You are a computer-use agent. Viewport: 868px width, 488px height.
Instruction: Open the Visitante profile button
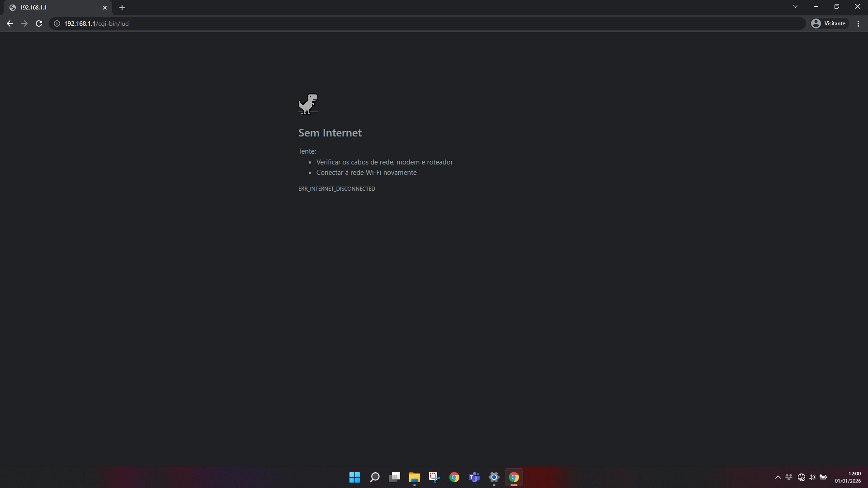[x=829, y=23]
